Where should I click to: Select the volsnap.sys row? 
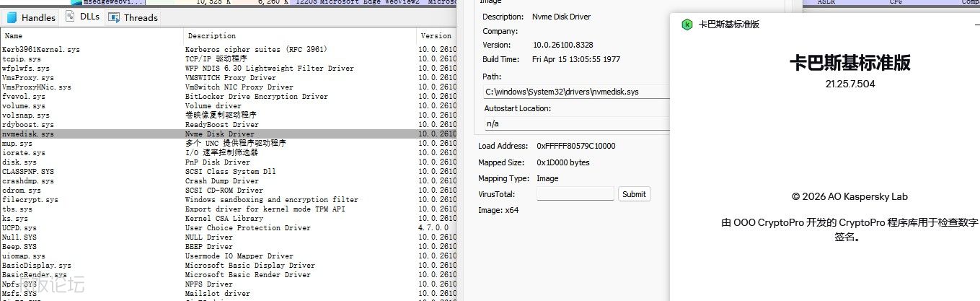(x=229, y=115)
